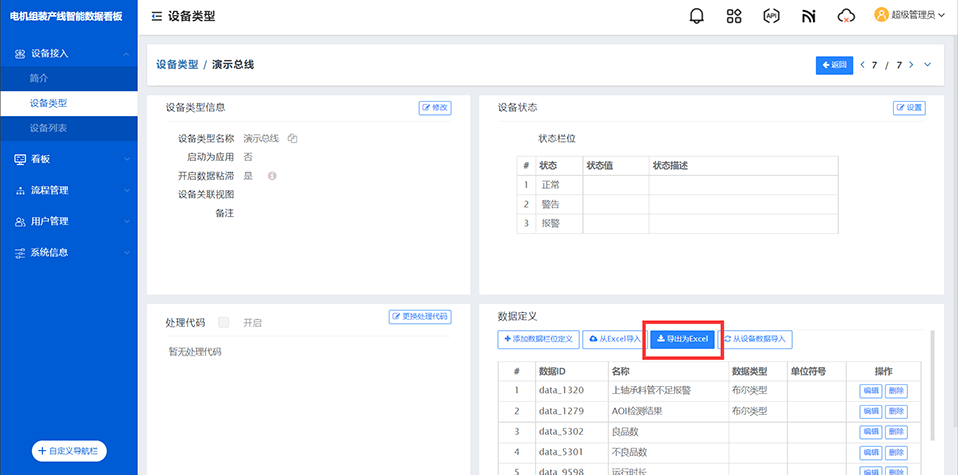Viewport: 958px width, 475px height.
Task: Open 简介 under 设备接入
Action: point(39,78)
